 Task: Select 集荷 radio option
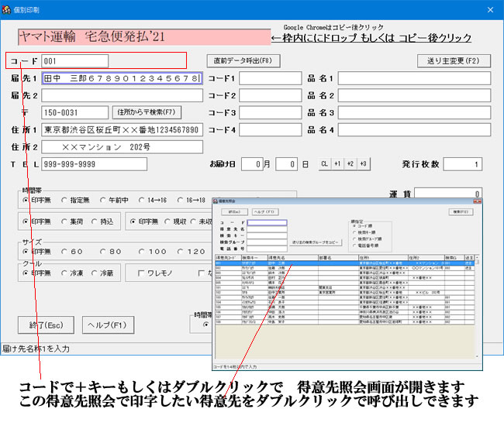[x=64, y=222]
